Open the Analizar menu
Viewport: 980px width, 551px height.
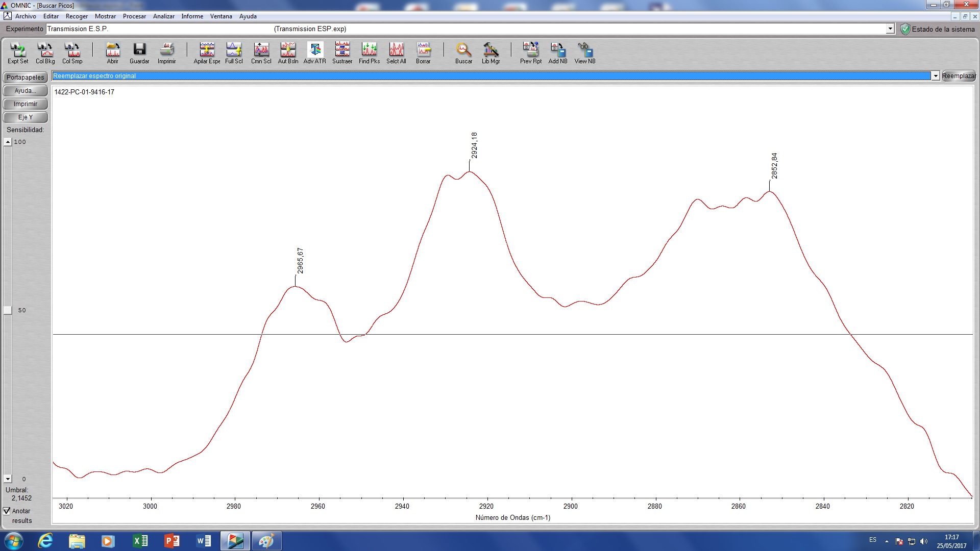coord(163,16)
